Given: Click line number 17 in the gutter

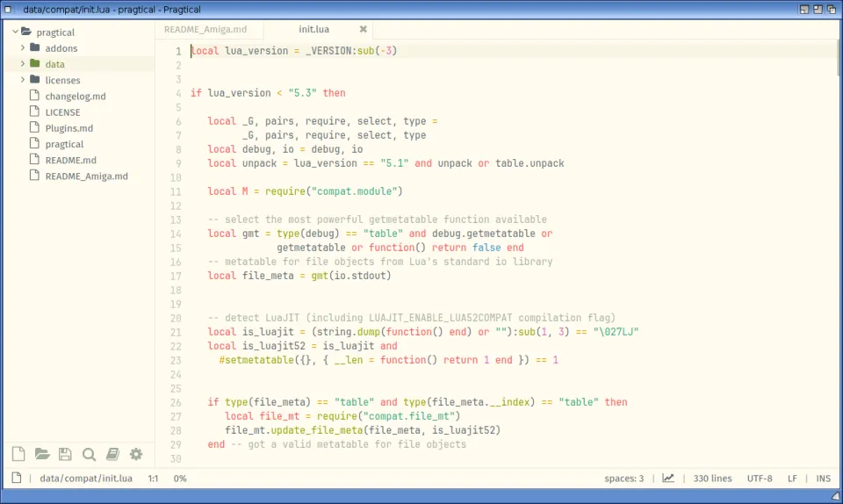Looking at the screenshot, I should click(x=176, y=277).
